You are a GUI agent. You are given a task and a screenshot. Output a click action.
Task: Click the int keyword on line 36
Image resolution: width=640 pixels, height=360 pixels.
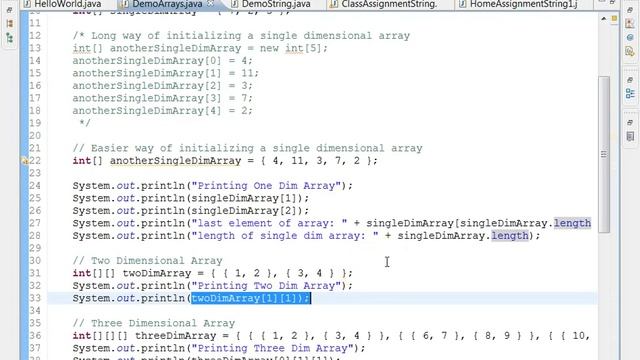82,336
